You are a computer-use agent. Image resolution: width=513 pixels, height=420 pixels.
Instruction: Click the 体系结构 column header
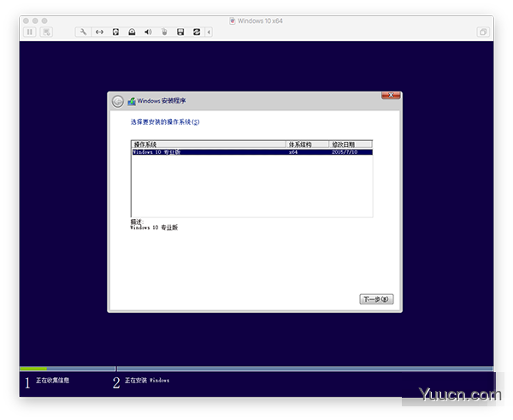tap(307, 145)
